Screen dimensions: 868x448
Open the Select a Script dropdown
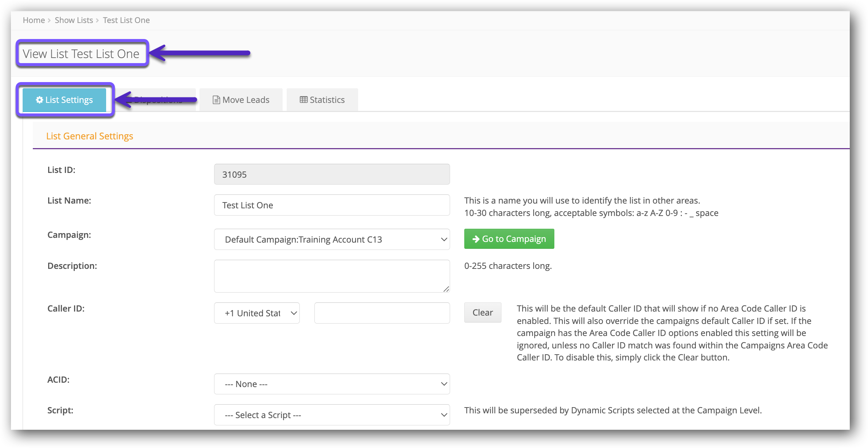[332, 415]
